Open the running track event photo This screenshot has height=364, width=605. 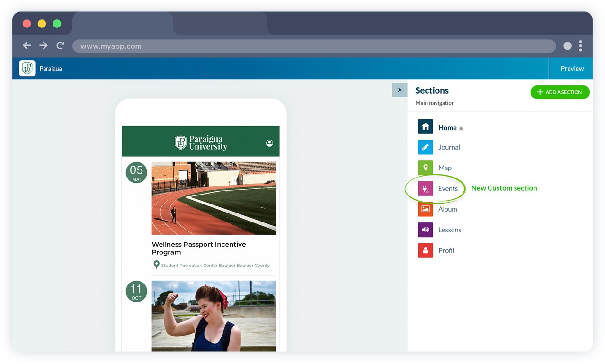pos(214,198)
